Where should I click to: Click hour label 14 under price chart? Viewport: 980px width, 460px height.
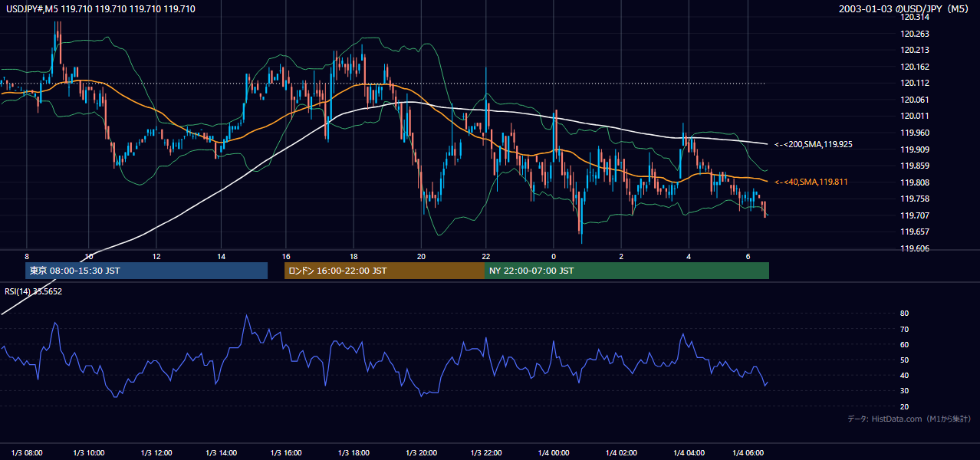point(221,256)
